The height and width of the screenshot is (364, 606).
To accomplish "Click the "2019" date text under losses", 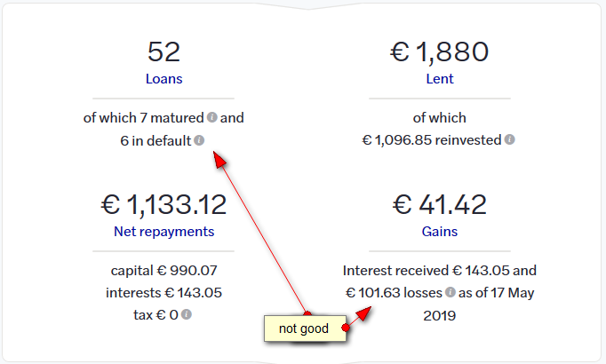I will [x=440, y=316].
